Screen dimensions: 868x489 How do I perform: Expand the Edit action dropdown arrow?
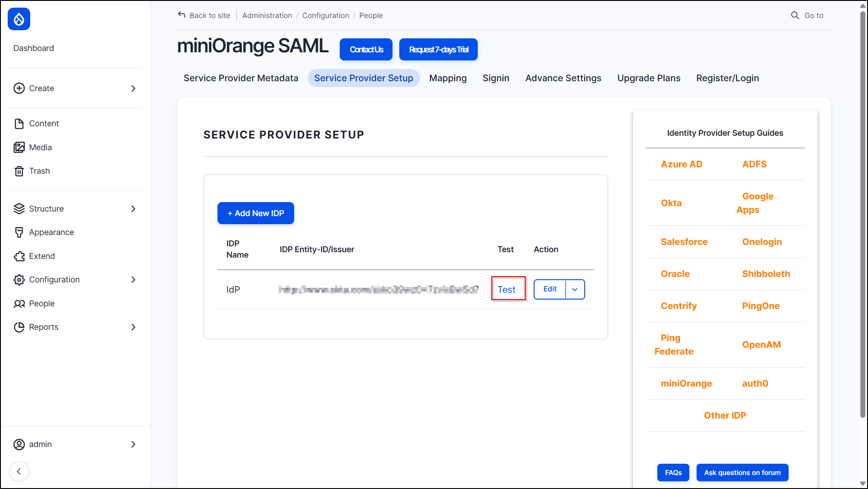575,289
